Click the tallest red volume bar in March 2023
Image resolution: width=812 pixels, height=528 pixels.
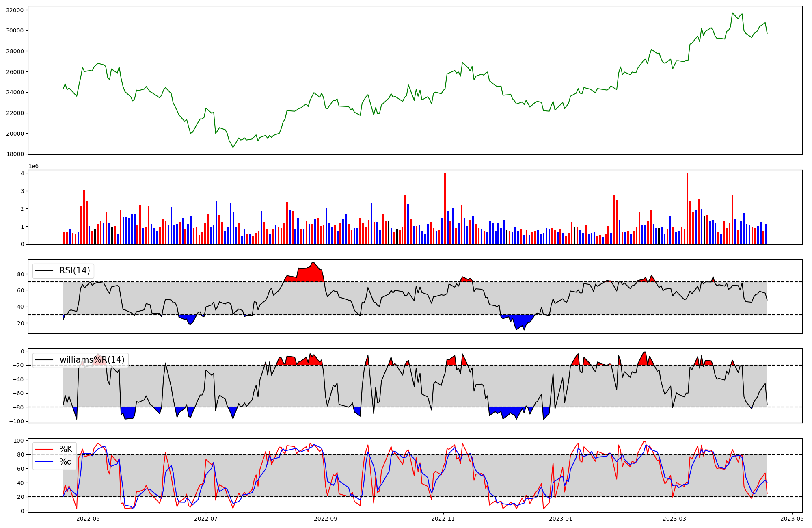[687, 209]
